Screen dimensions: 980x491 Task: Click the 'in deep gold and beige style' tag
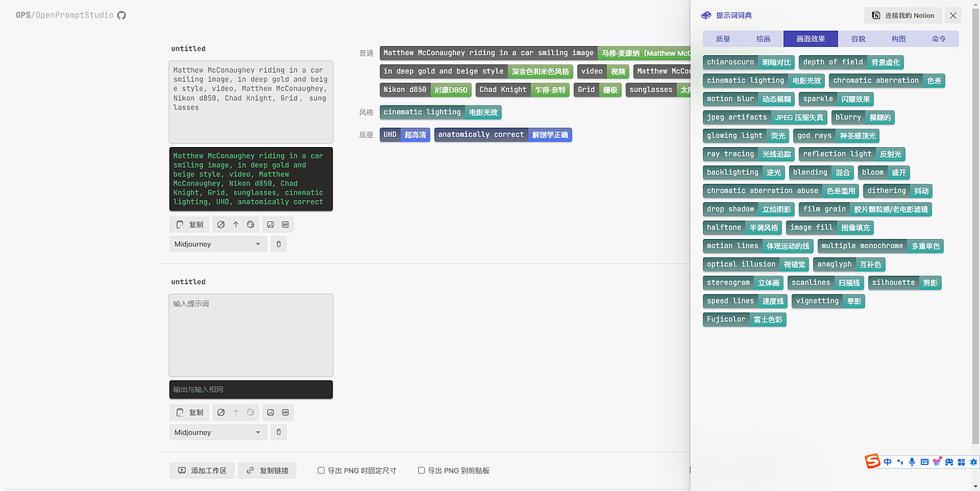click(476, 71)
